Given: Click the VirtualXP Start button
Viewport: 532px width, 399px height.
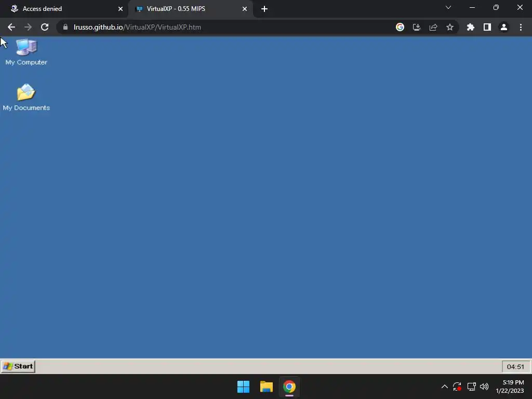Looking at the screenshot, I should coord(18,366).
